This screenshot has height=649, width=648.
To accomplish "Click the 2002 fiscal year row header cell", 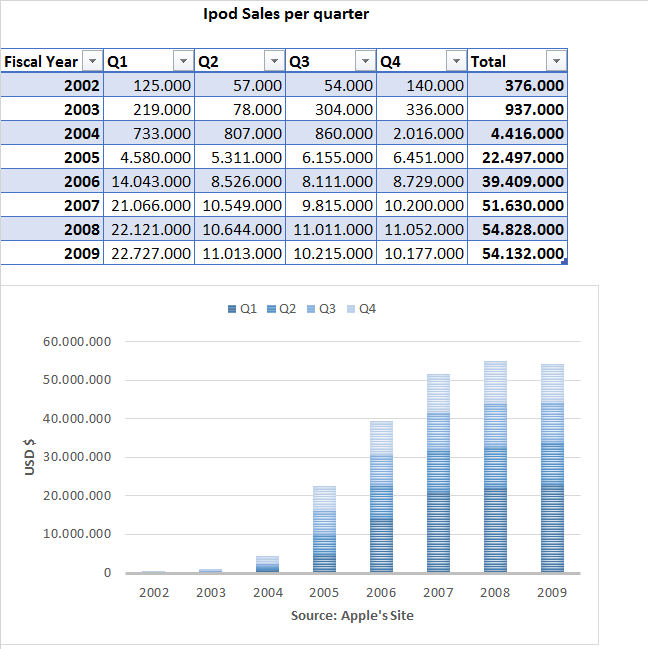I will tap(52, 86).
